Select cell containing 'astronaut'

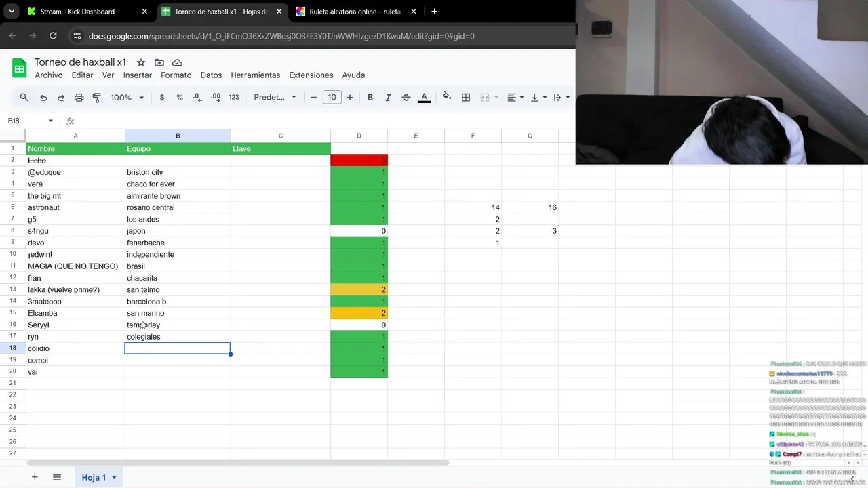coord(75,207)
